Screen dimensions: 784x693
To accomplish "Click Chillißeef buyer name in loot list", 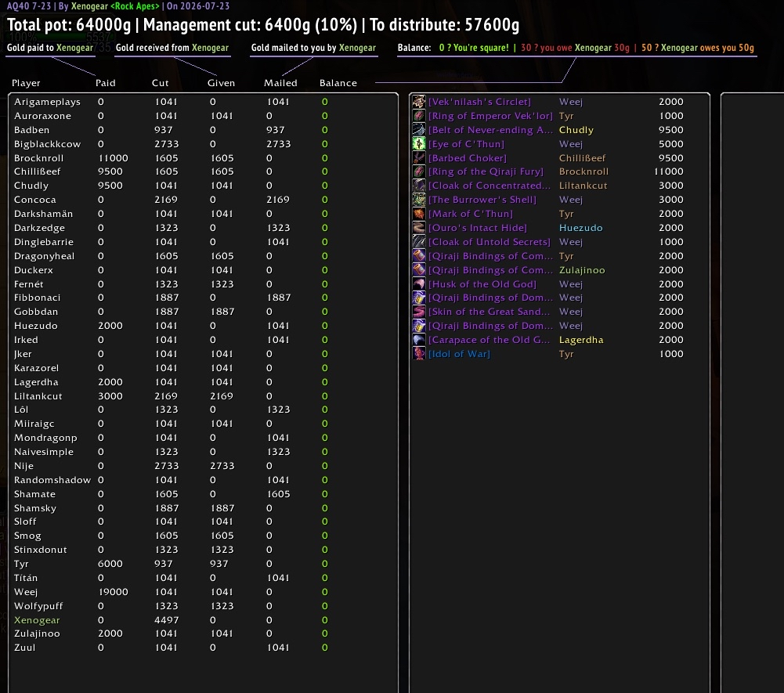I will pos(582,158).
